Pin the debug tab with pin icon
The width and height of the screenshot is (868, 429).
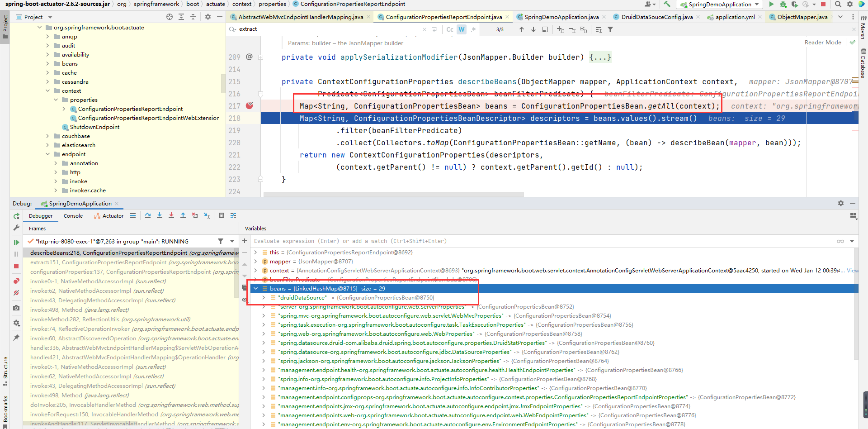coord(16,338)
